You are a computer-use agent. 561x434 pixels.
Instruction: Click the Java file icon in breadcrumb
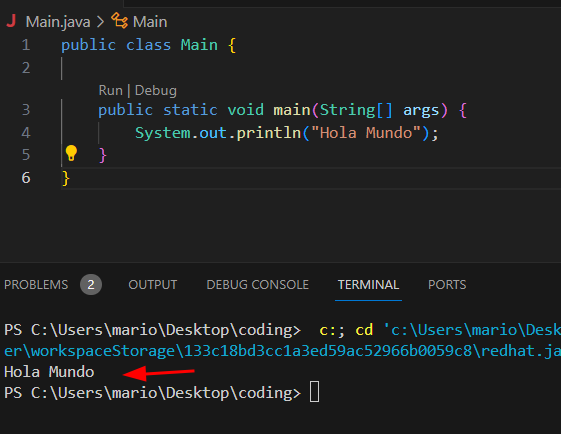(11, 21)
